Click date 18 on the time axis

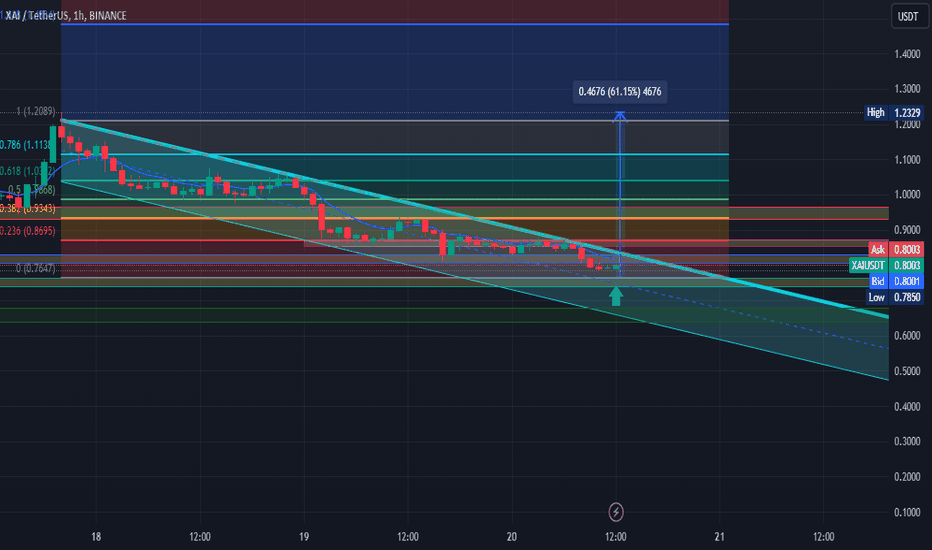click(96, 537)
